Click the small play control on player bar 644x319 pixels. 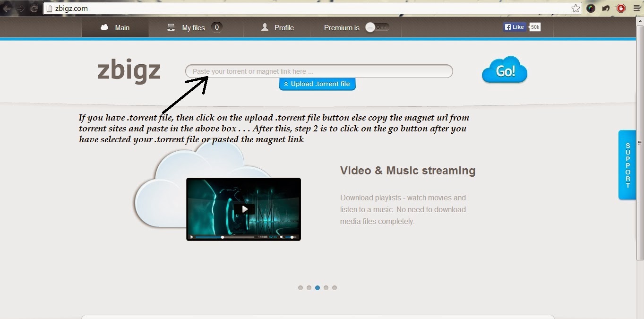[191, 237]
